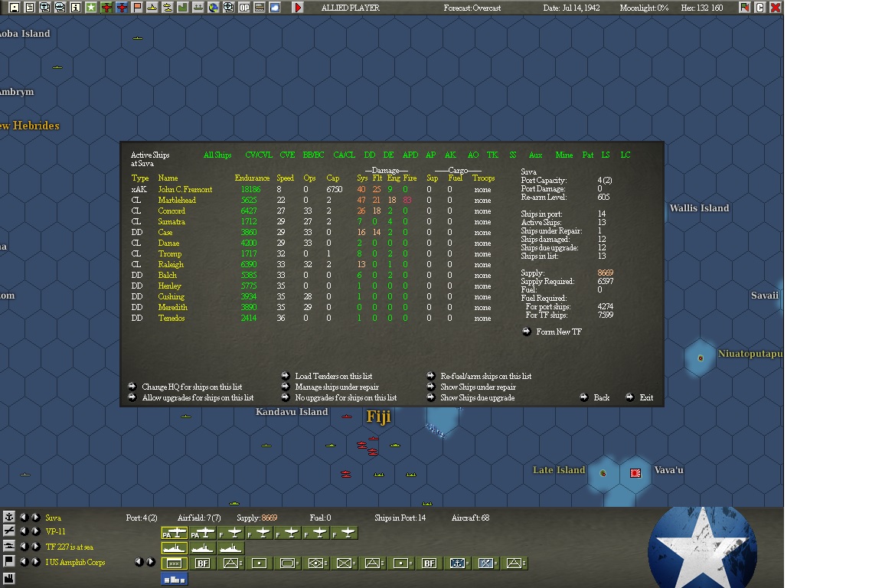Go to next base with right arrow beside Suva
Viewport: 882px width, 588px height.
coord(35,517)
